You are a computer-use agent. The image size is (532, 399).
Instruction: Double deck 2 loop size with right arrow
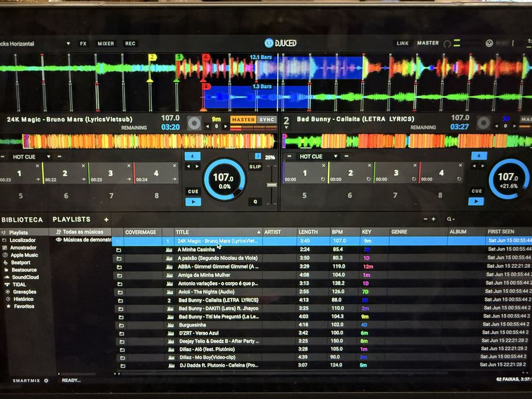click(x=483, y=166)
